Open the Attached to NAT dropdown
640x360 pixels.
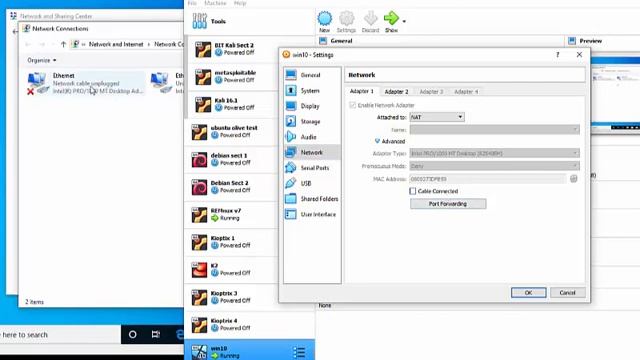pyautogui.click(x=437, y=117)
